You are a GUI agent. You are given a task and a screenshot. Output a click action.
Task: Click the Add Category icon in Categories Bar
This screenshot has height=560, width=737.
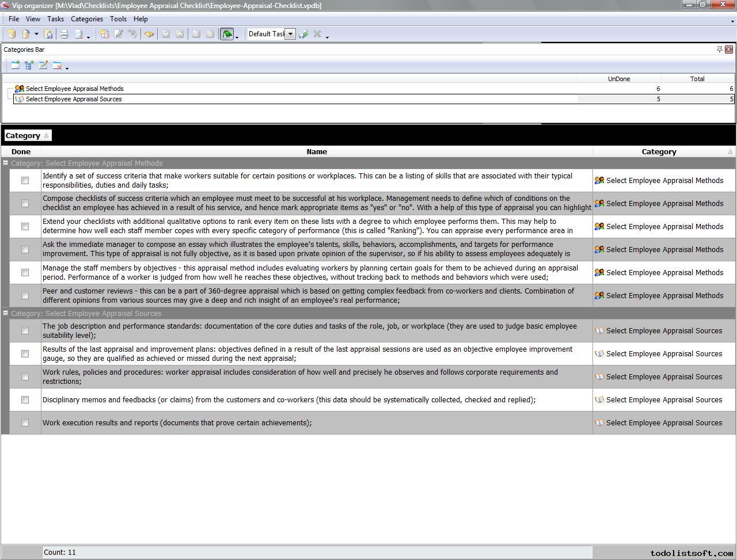pos(16,66)
